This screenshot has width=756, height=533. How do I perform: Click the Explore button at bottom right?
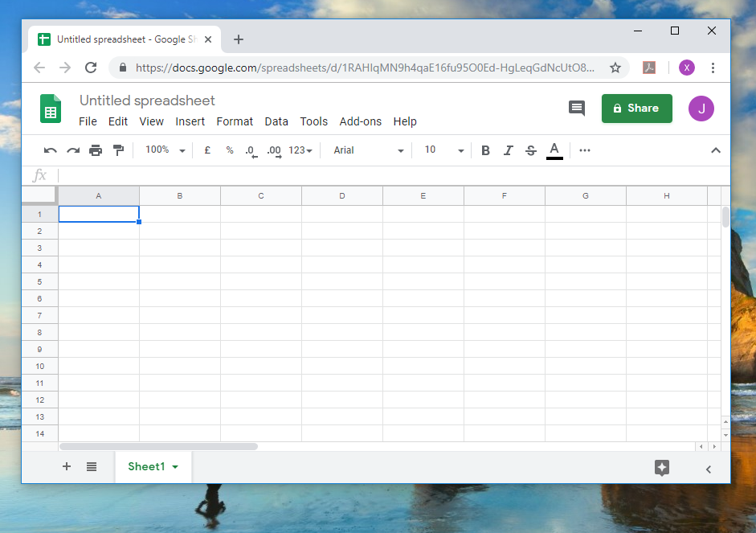click(x=662, y=468)
